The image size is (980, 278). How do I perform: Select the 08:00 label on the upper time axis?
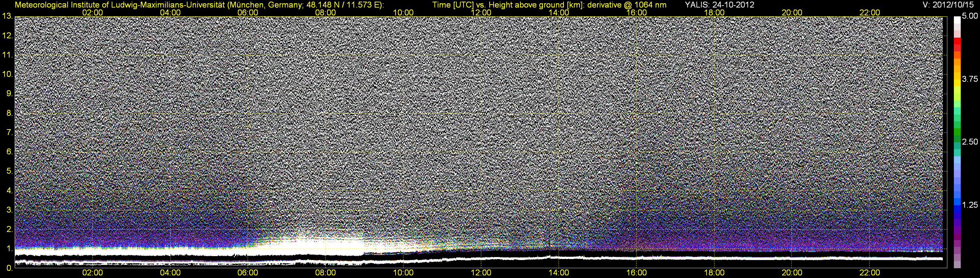point(326,12)
